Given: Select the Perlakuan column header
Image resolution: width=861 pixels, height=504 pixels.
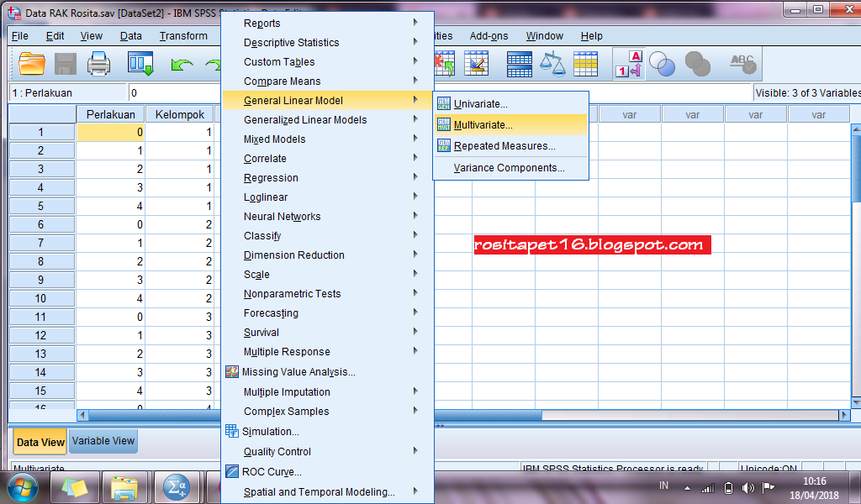Looking at the screenshot, I should [x=110, y=114].
